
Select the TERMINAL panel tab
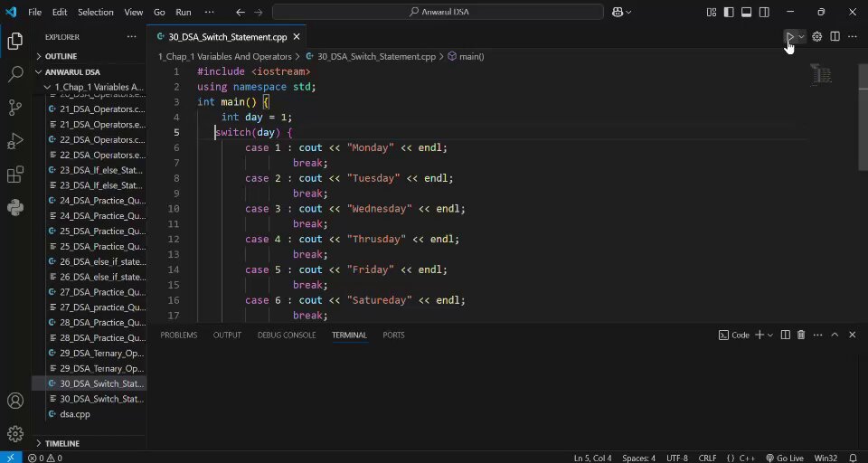pos(349,335)
